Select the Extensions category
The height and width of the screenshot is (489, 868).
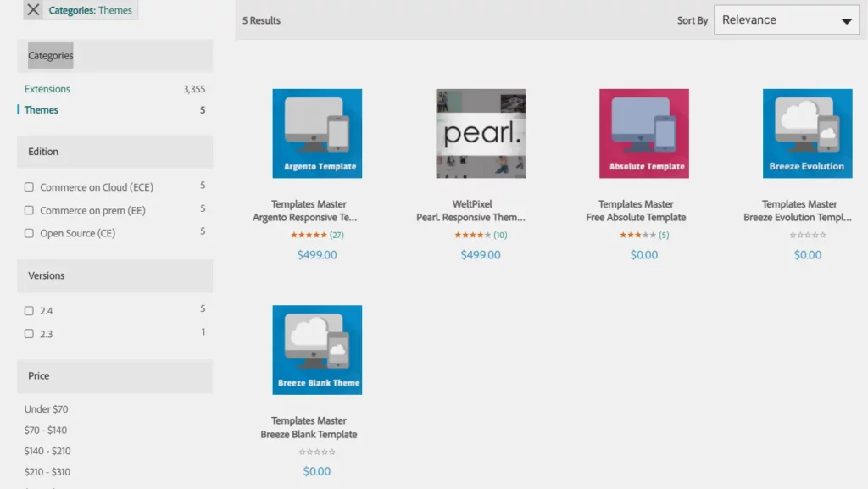47,88
